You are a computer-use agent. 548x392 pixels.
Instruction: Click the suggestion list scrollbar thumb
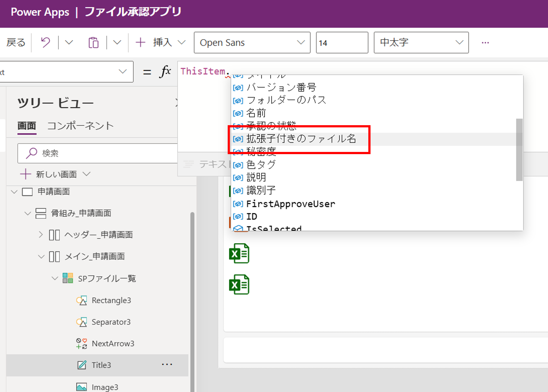pos(519,150)
